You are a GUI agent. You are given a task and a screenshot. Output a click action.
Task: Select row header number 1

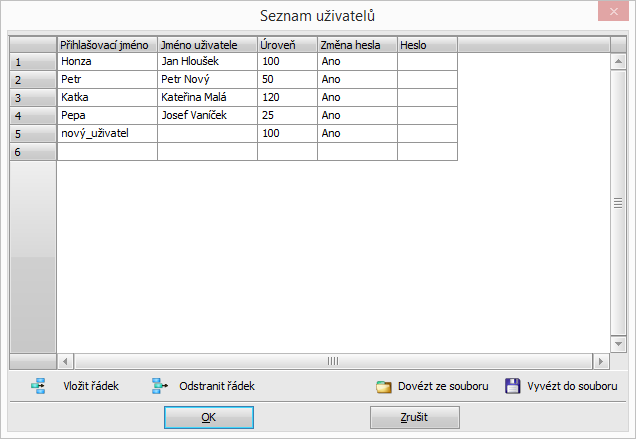click(33, 62)
